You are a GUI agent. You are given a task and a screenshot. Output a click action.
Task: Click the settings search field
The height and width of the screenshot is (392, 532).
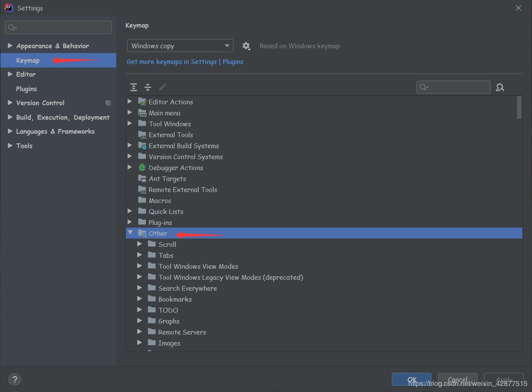coord(58,27)
